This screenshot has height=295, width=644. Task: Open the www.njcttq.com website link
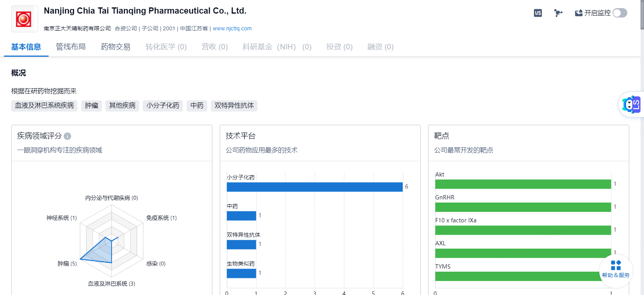pos(232,28)
